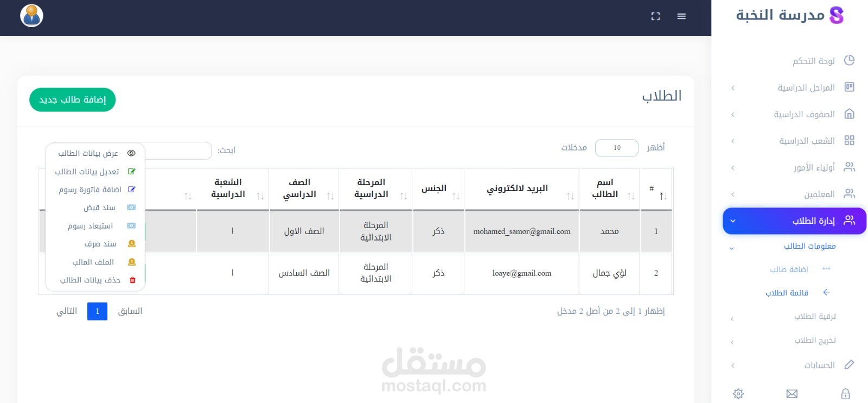
Task: Click the orange icon beside الملف المالي
Action: click(131, 262)
